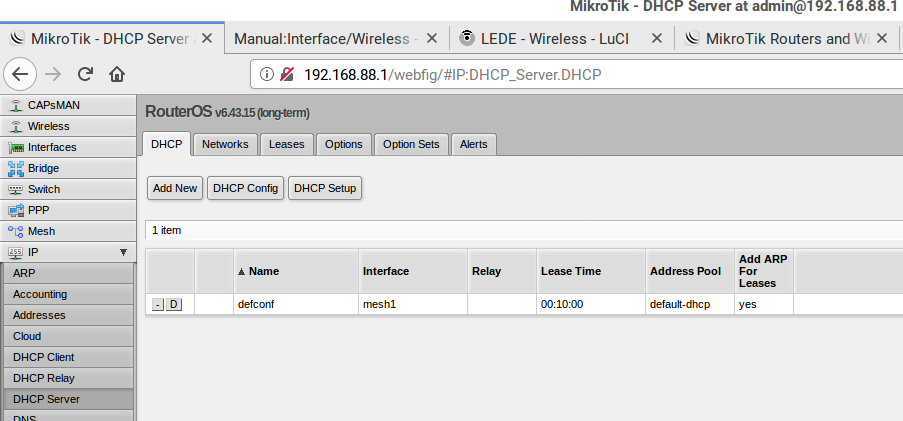The width and height of the screenshot is (903, 421).
Task: Open site information icon in address bar
Action: click(x=266, y=74)
